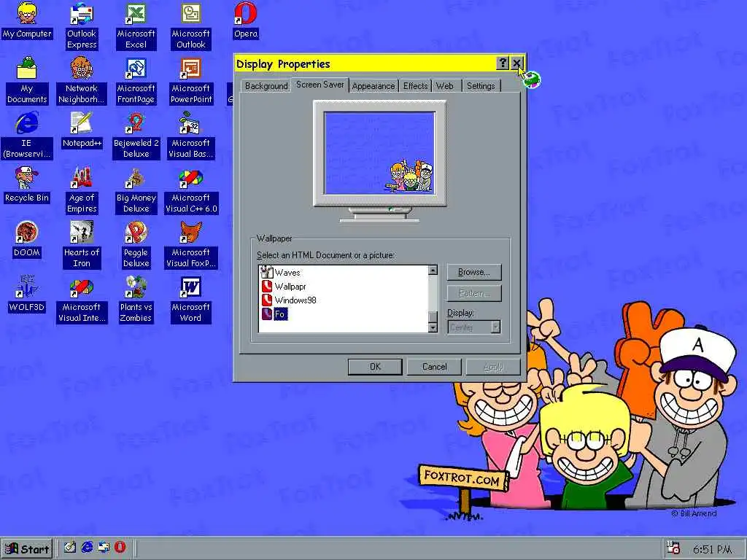Screen dimensions: 747x560
Task: Select the Network Neighborhood desktop icon
Action: point(82,80)
